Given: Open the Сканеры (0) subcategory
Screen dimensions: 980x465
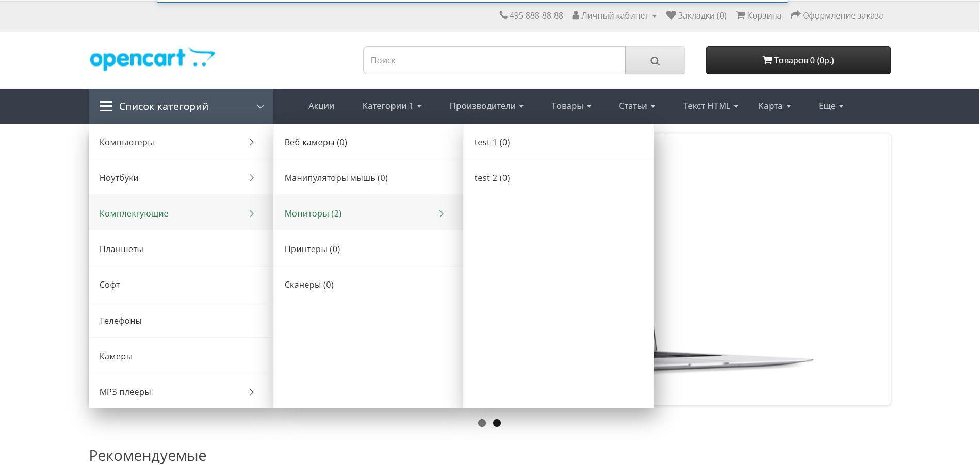Looking at the screenshot, I should coord(368,285).
